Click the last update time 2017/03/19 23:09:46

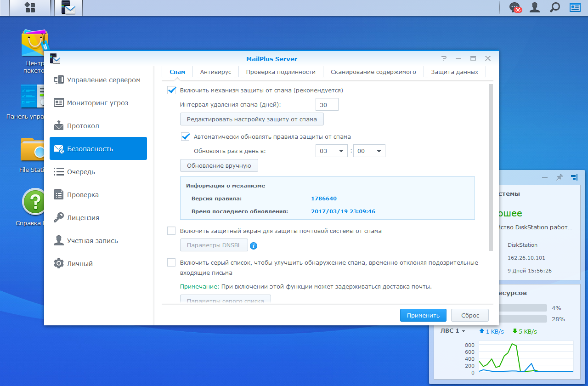click(343, 211)
